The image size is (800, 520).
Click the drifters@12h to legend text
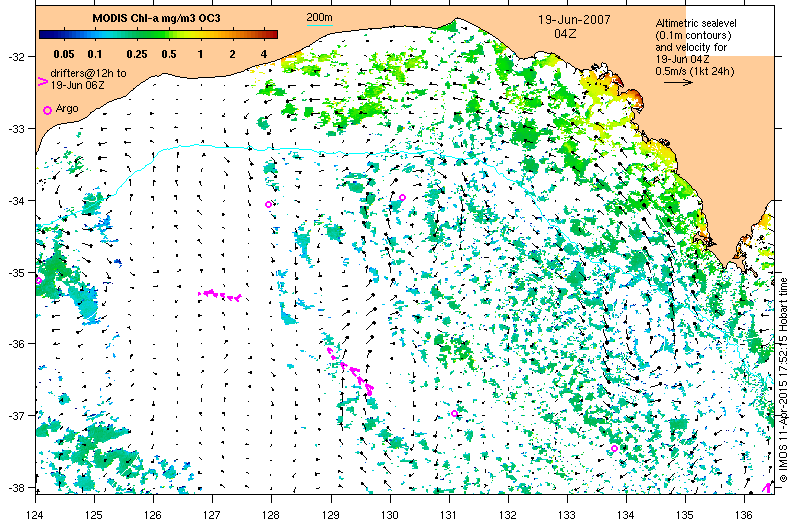[x=88, y=73]
